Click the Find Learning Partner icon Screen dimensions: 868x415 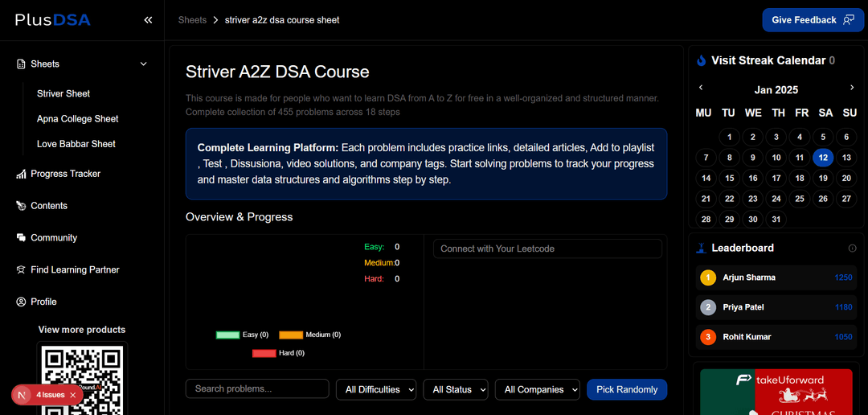[21, 270]
